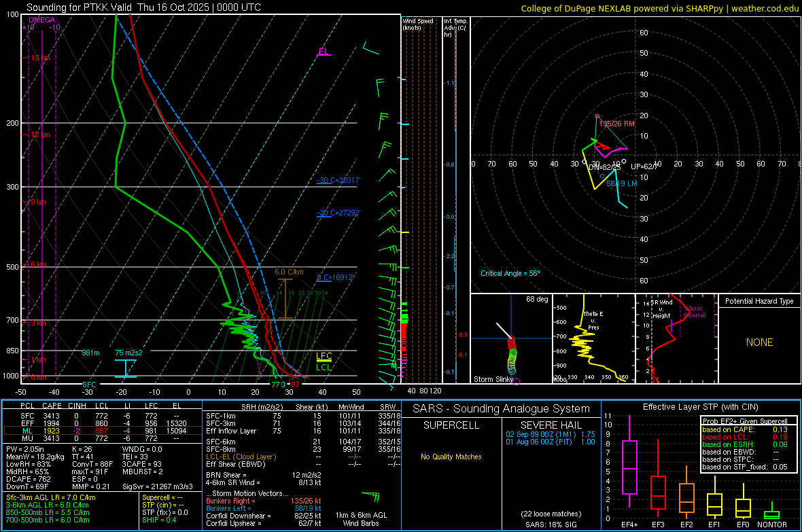Viewport: 802px width, 532px height.
Task: Click the Prob EF2+ Given Supercell header
Action: pos(745,421)
